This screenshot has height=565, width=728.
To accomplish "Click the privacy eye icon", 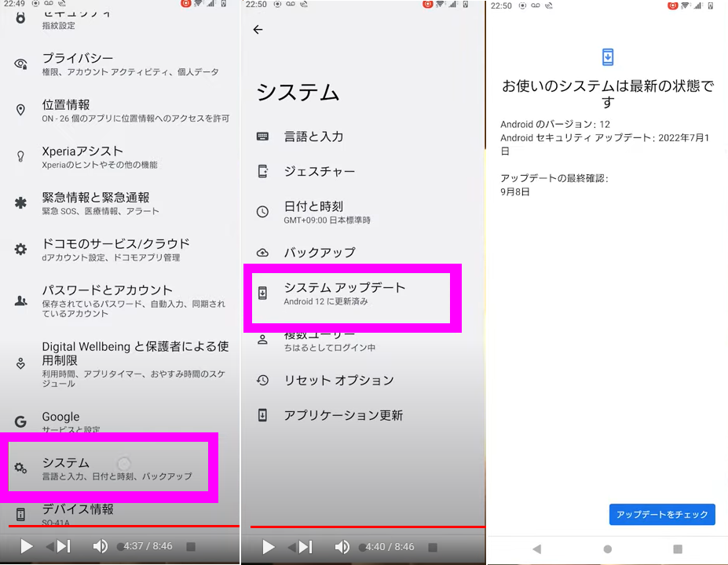I will [20, 64].
